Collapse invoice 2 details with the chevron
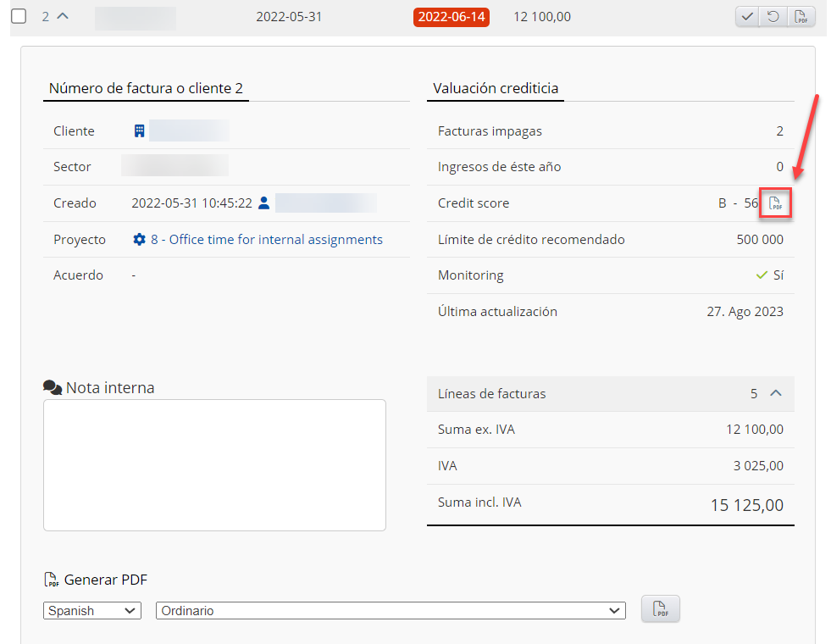 [x=64, y=16]
